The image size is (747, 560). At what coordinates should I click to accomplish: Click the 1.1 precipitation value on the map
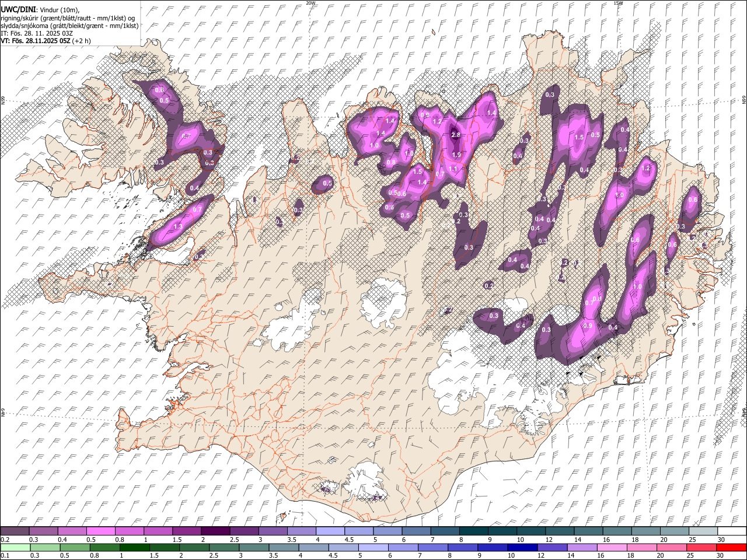pyautogui.click(x=453, y=169)
